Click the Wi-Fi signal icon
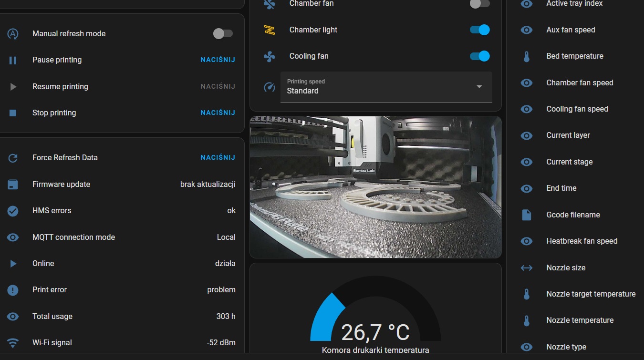This screenshot has height=360, width=644. pyautogui.click(x=13, y=343)
